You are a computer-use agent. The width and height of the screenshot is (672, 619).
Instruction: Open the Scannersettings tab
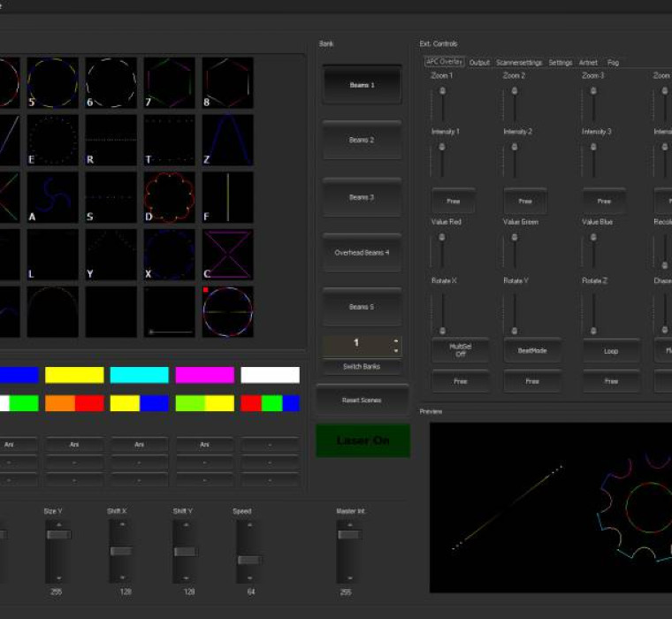pos(519,63)
